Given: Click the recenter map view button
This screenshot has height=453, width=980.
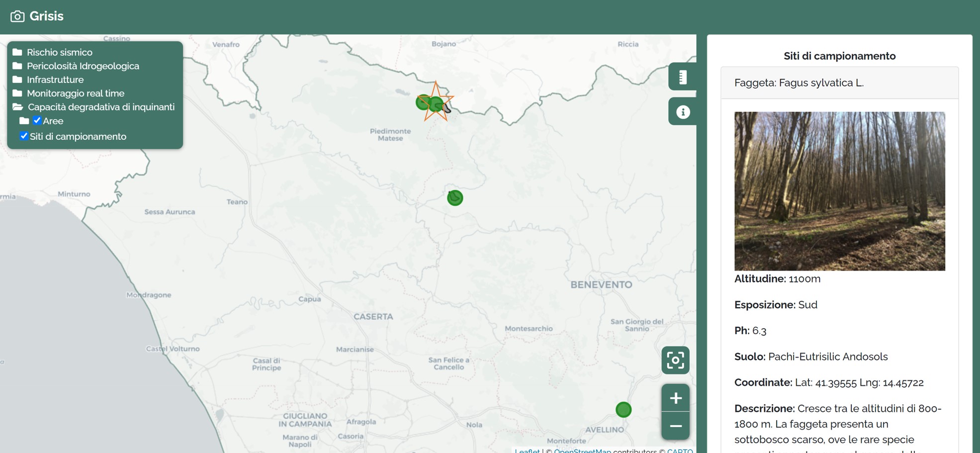Looking at the screenshot, I should [x=675, y=361].
